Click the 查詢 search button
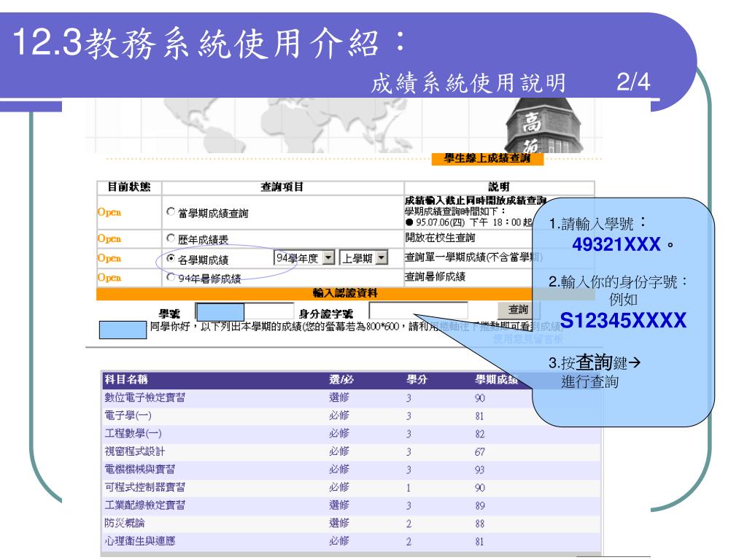Screen dimensions: 747x560 click(518, 310)
